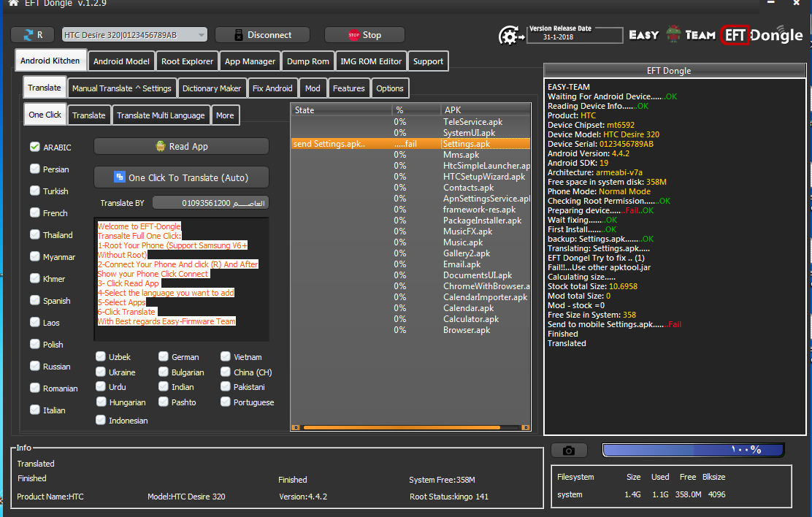Click the Android robot Easy Team logo
Image resolution: width=812 pixels, height=517 pixels.
(x=673, y=34)
